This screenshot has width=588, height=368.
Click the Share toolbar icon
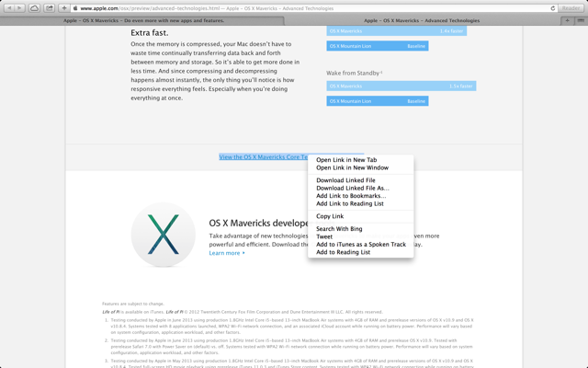point(49,8)
